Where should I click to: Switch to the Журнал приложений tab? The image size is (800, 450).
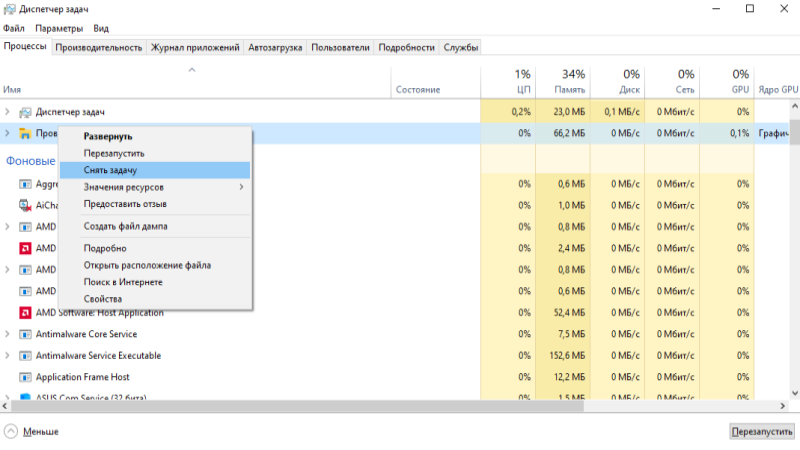(x=195, y=47)
